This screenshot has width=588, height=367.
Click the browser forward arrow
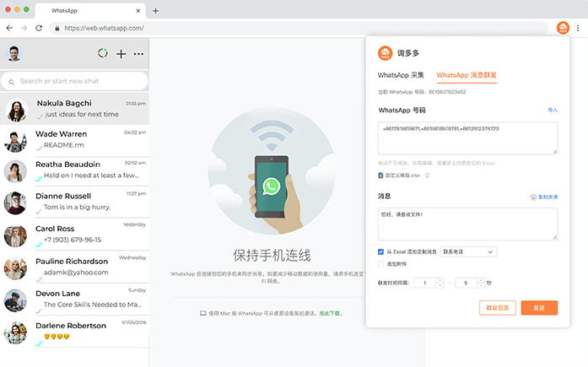(24, 28)
